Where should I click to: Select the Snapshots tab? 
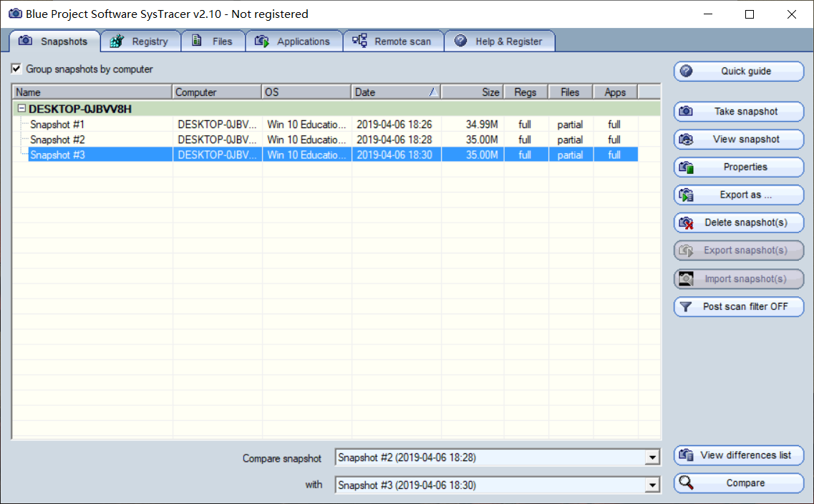(54, 41)
